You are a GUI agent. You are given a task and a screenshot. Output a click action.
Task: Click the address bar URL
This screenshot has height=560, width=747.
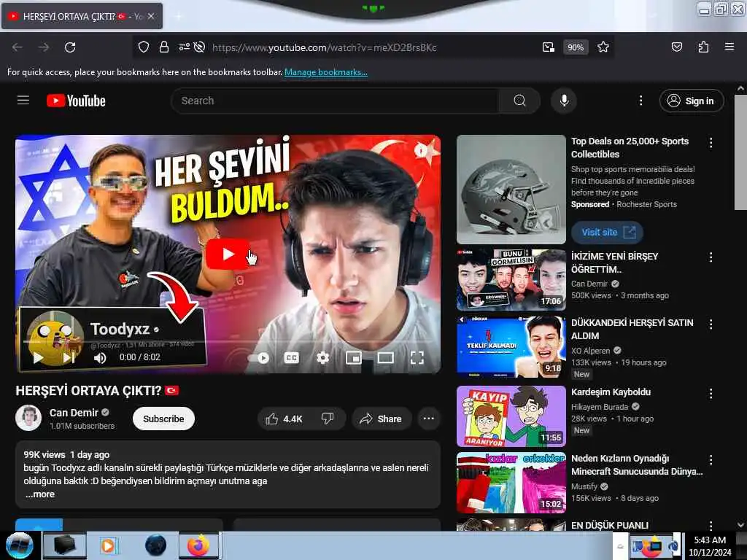[x=325, y=47]
